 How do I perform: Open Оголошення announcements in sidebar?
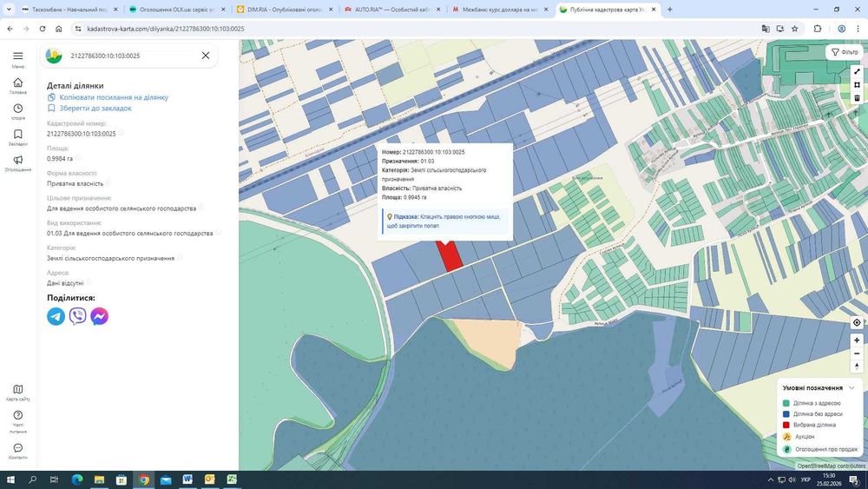click(x=17, y=160)
